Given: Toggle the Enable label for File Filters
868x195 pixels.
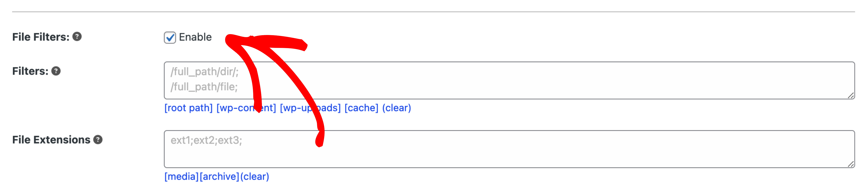Looking at the screenshot, I should 195,37.
